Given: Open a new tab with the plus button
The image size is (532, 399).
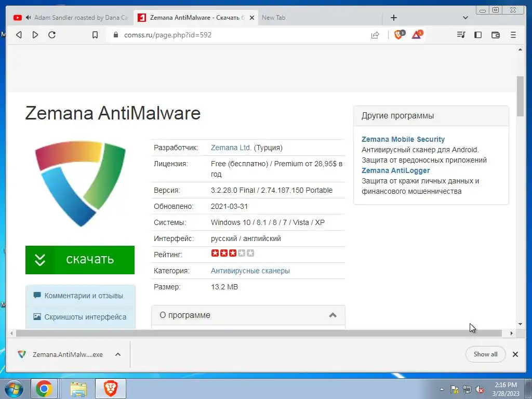Looking at the screenshot, I should 394,18.
